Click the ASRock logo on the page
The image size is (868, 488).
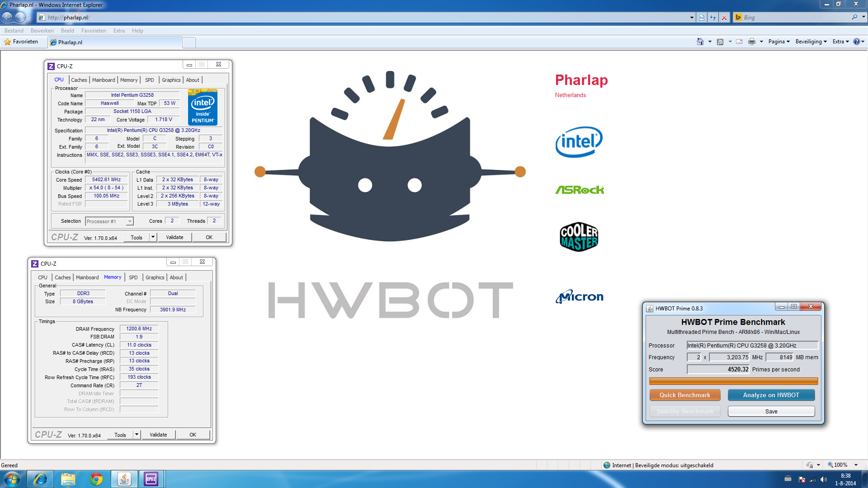point(580,190)
